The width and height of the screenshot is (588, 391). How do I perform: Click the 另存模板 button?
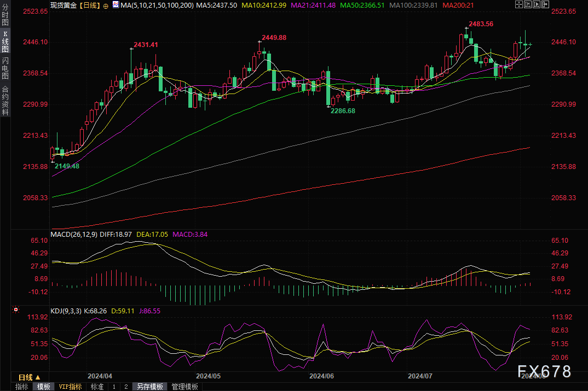[149, 387]
